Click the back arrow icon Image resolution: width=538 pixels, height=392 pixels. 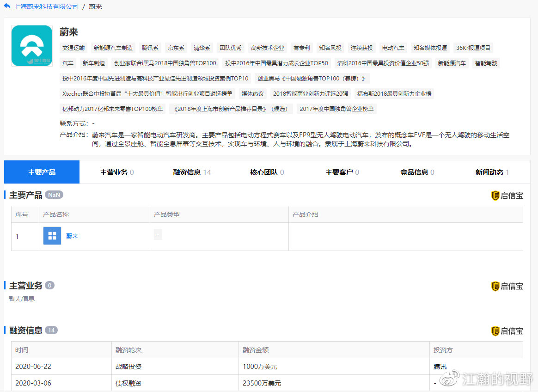[x=7, y=6]
